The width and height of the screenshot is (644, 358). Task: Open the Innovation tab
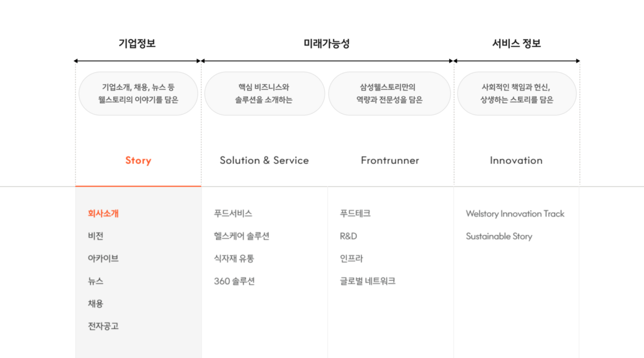click(516, 160)
